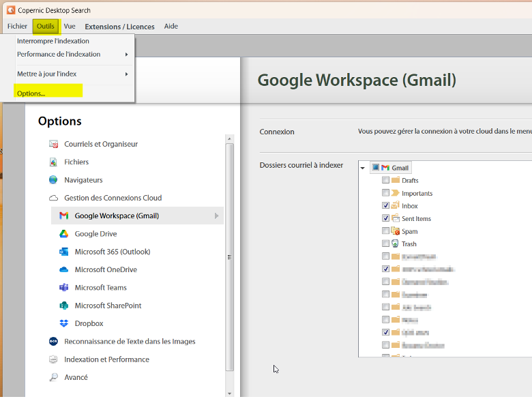
Task: Select Indexation et Performance in Options
Action: tap(106, 359)
